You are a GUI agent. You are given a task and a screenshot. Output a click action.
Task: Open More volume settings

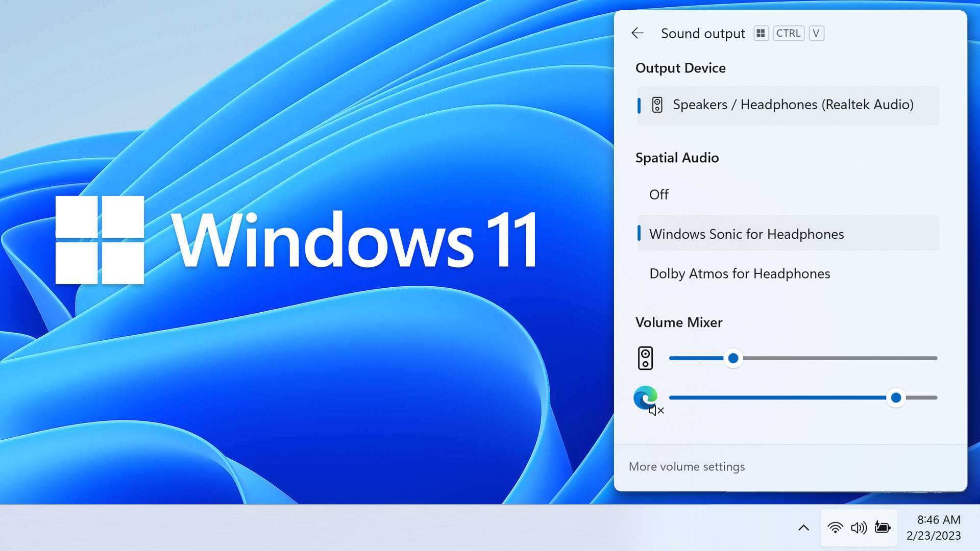pos(687,467)
